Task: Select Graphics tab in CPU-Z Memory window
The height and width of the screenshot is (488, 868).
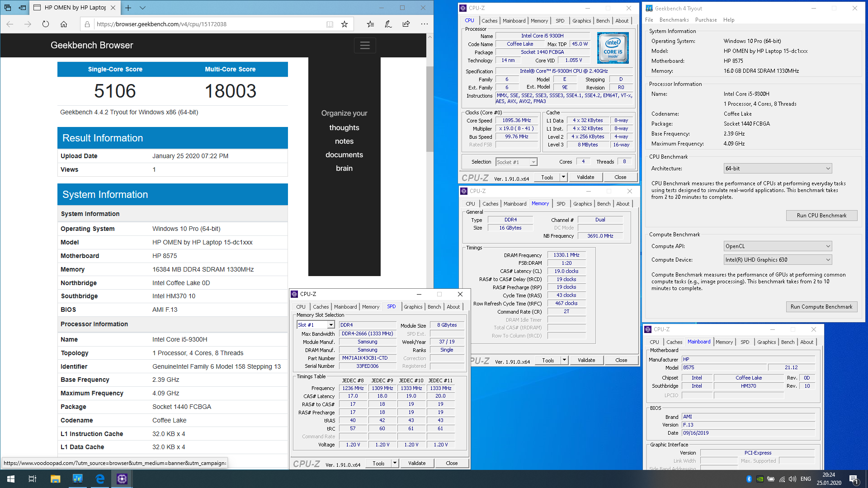Action: [582, 204]
